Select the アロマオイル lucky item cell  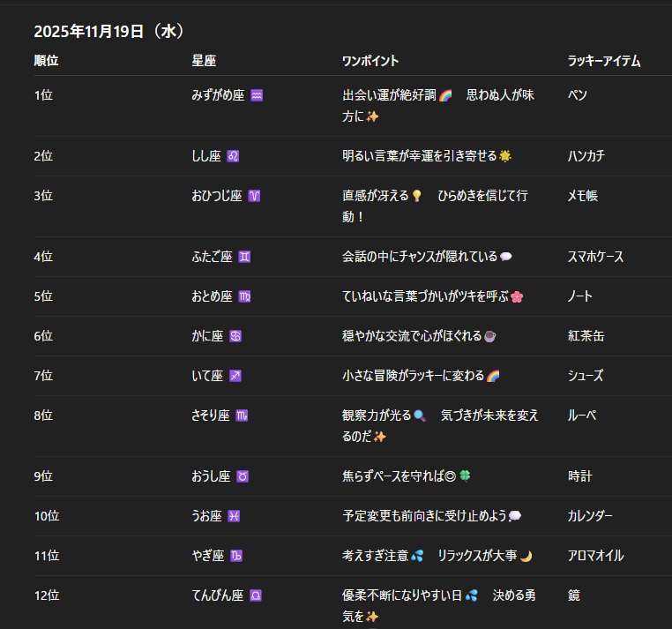pos(595,556)
